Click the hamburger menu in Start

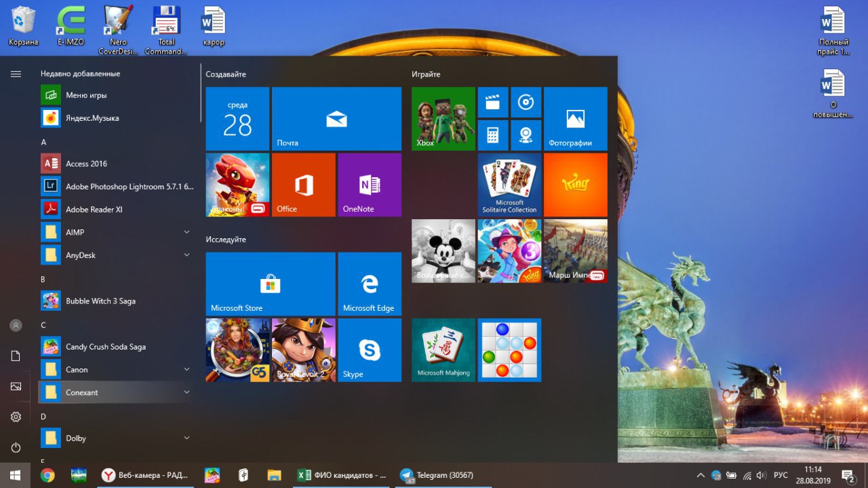click(16, 74)
